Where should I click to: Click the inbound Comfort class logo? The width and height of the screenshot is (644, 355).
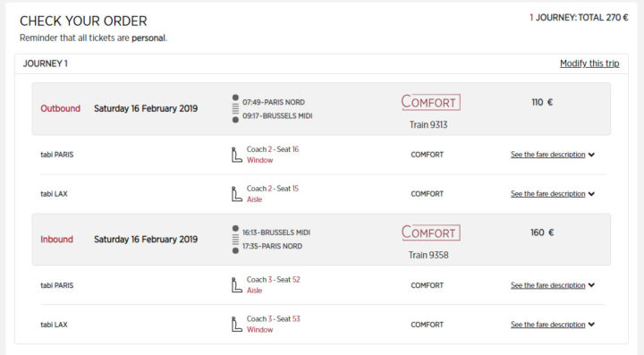click(x=430, y=232)
